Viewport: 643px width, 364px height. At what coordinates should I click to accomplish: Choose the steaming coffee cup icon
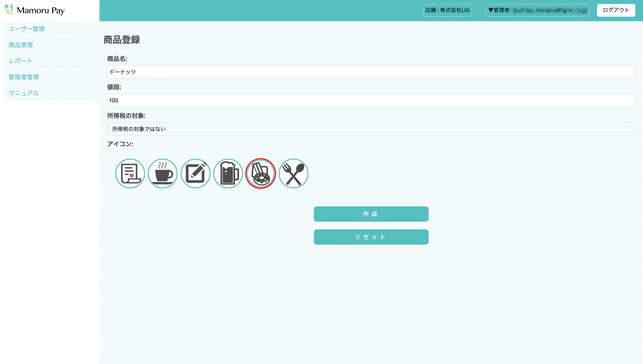click(162, 173)
